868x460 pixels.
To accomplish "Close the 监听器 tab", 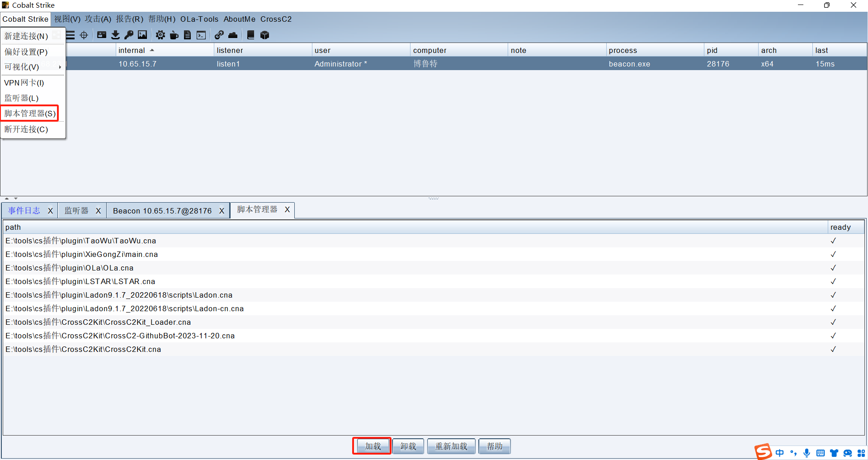I will point(98,211).
